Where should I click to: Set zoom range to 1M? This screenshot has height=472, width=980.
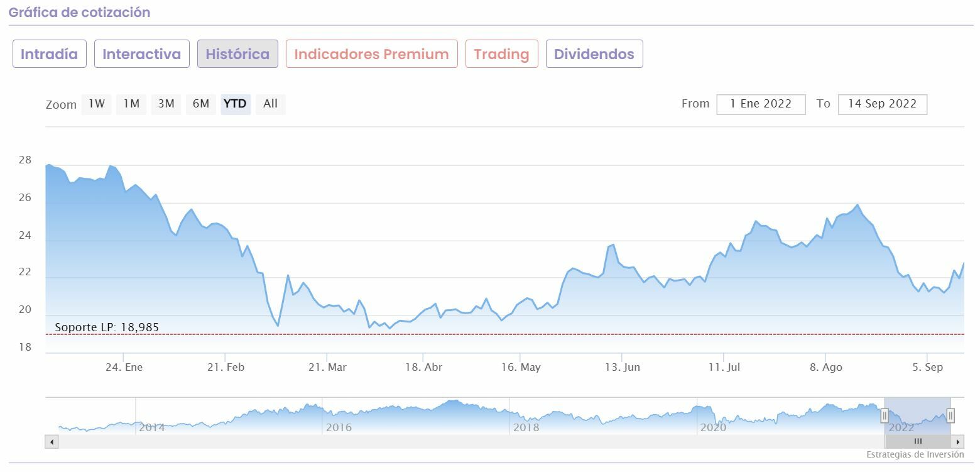click(131, 104)
